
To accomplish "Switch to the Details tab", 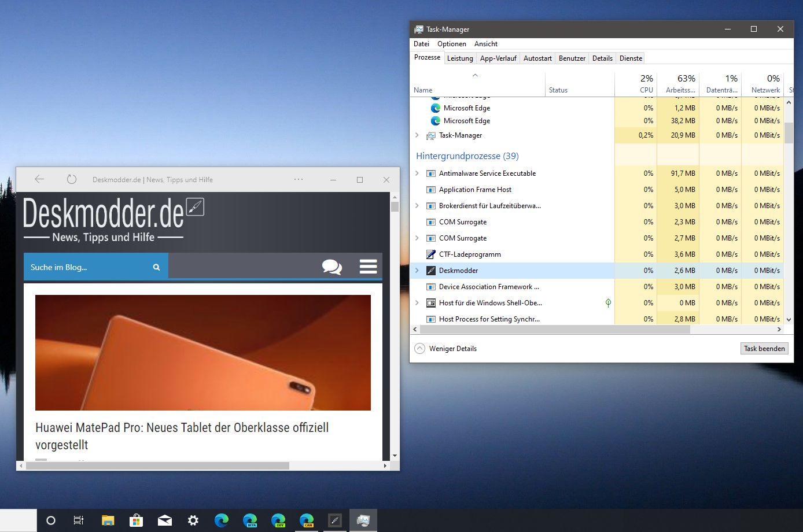I will pyautogui.click(x=602, y=58).
